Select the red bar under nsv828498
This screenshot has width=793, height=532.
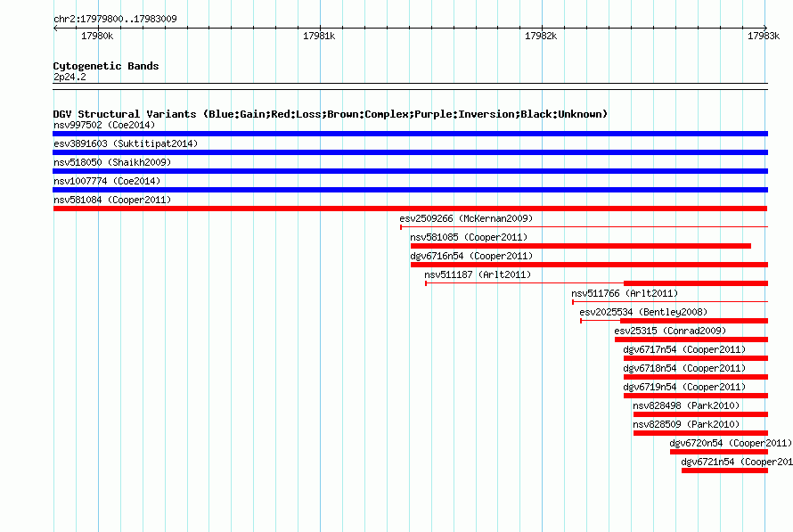point(700,414)
